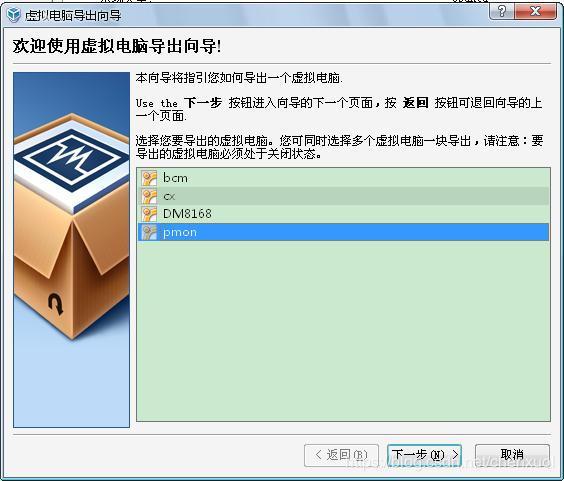Screen dimensions: 564x481
Task: Click the wizard heading 欢迎使用虚拟电脑导出向导
Action: pos(117,46)
